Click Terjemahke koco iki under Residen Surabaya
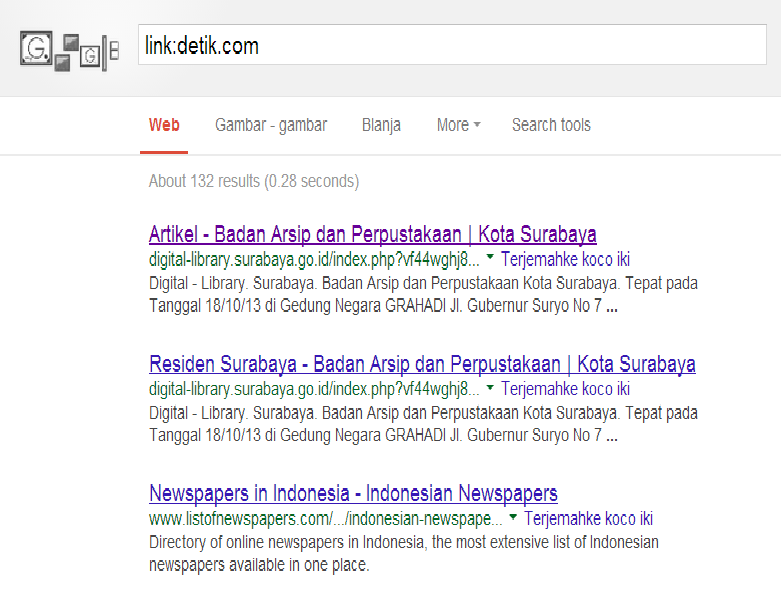The image size is (781, 610). pyautogui.click(x=565, y=389)
